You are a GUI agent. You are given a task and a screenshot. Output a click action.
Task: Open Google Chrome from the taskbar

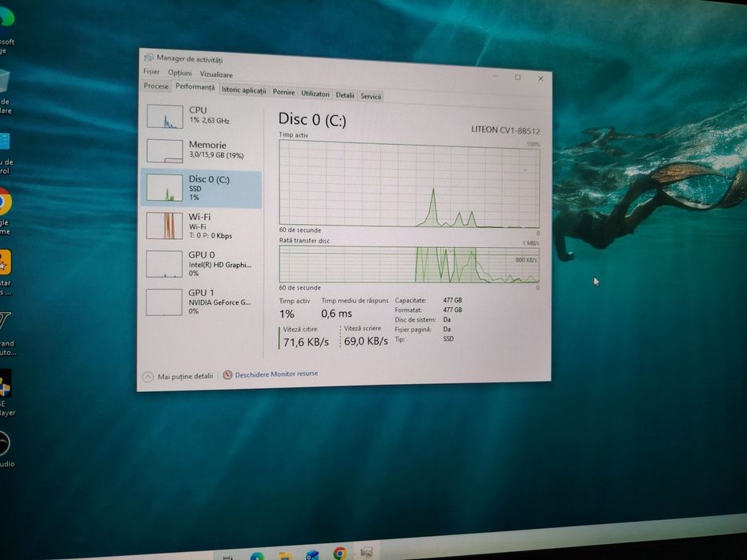click(340, 554)
